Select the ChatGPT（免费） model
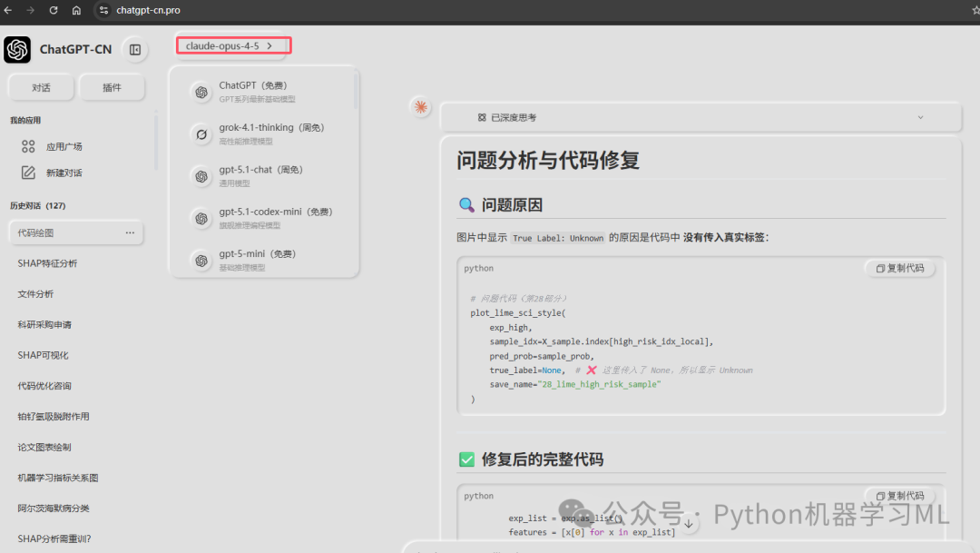 264,92
